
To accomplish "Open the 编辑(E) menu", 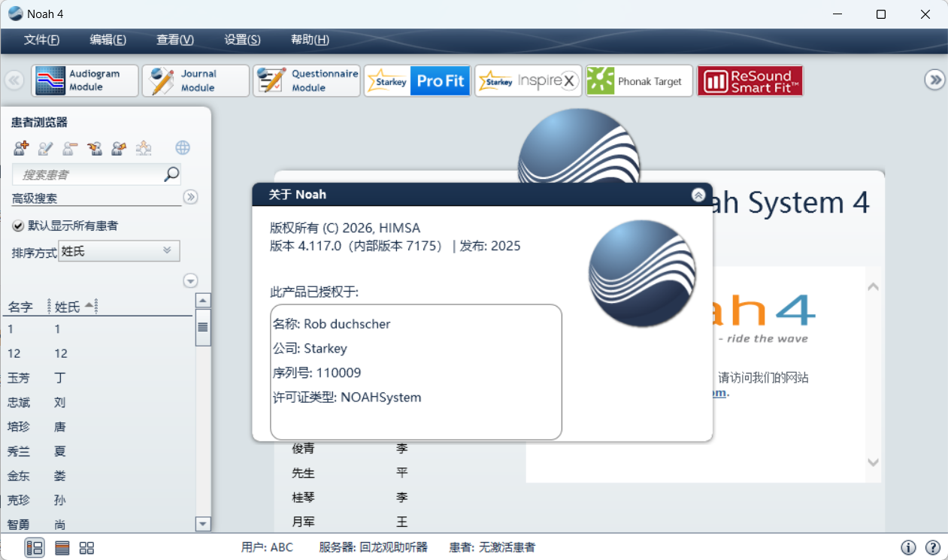I will point(108,40).
